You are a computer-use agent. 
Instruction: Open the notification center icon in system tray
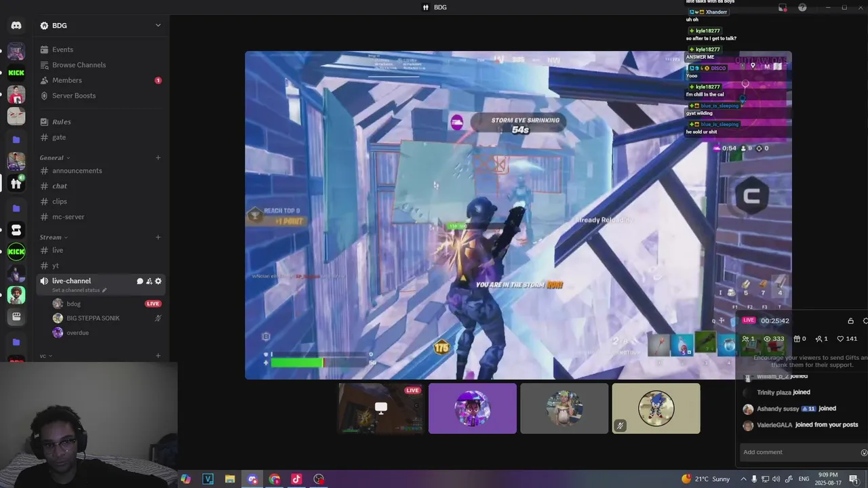(853, 479)
